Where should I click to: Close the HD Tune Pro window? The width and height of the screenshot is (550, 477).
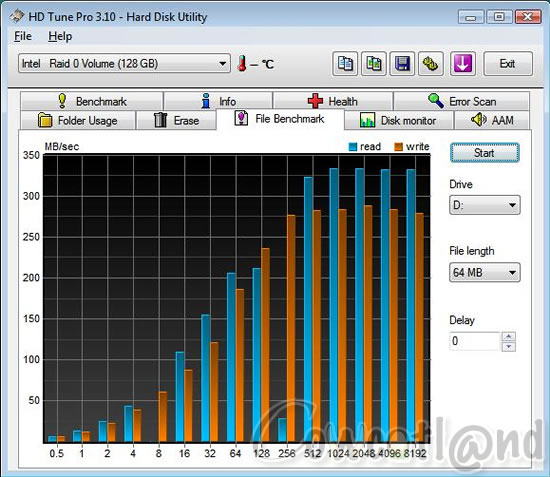tap(528, 17)
